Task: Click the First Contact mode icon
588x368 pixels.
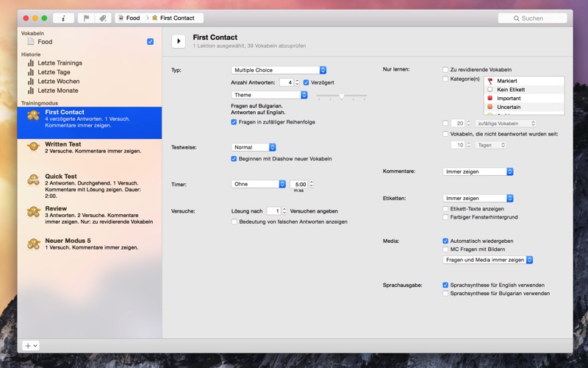Action: pyautogui.click(x=33, y=115)
